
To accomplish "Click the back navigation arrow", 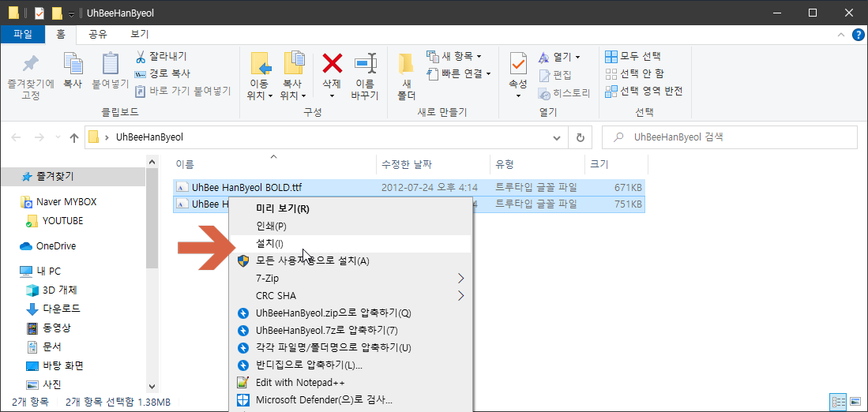I will tap(16, 137).
